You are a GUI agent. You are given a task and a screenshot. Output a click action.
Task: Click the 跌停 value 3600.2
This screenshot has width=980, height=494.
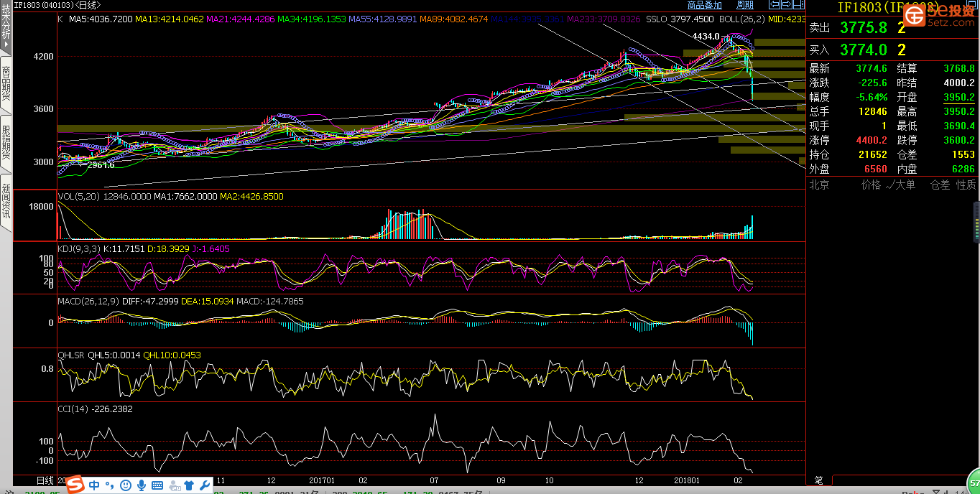click(959, 140)
